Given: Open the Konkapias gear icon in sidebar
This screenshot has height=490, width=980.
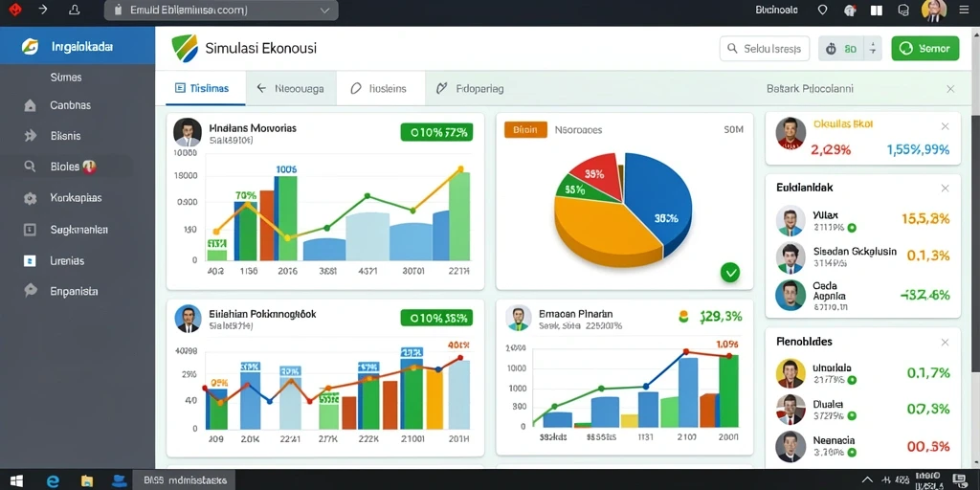Looking at the screenshot, I should (30, 198).
